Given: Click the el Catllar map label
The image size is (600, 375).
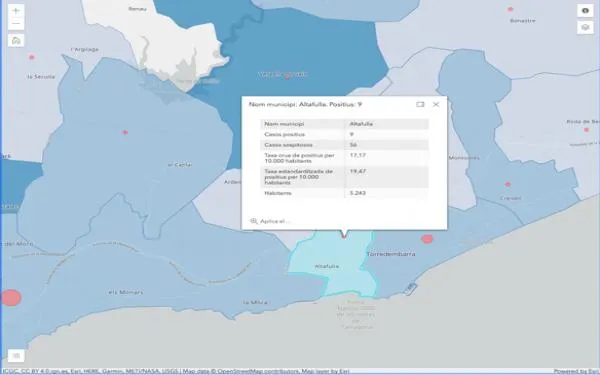Looking at the screenshot, I should [180, 165].
